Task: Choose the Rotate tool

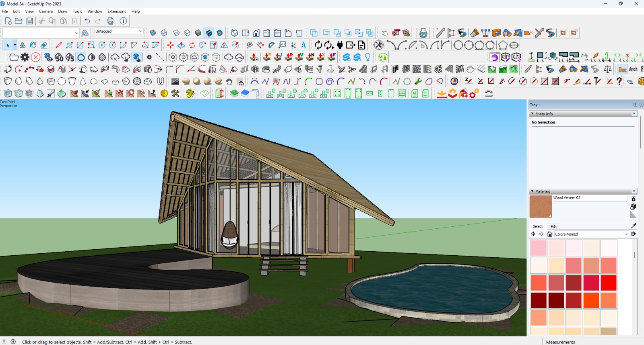Action: 192,45
